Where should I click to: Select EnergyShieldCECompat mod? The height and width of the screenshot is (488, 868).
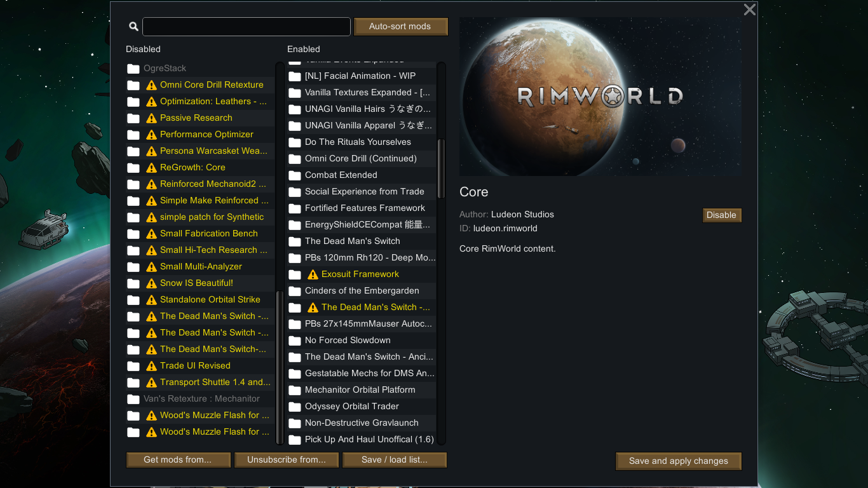[x=362, y=225]
